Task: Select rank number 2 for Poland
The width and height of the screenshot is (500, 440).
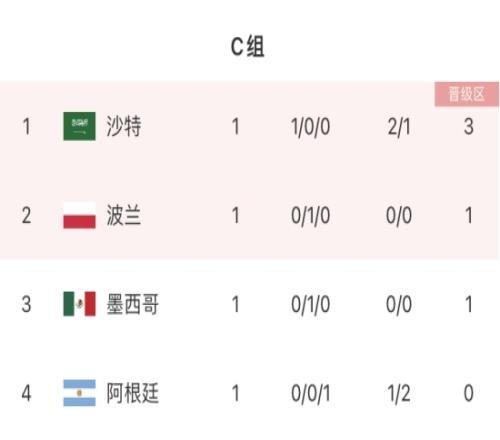Action: click(27, 215)
